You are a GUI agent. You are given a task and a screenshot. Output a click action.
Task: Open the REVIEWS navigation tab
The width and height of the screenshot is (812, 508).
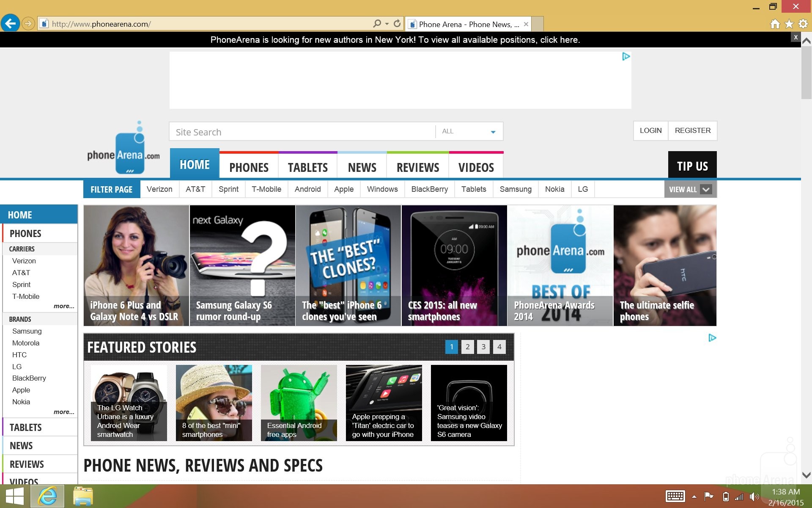(418, 167)
